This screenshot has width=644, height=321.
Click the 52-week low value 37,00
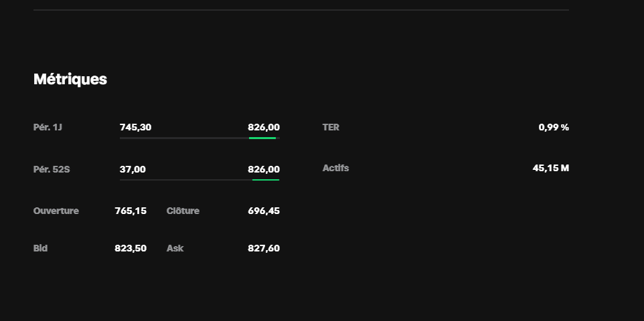133,169
